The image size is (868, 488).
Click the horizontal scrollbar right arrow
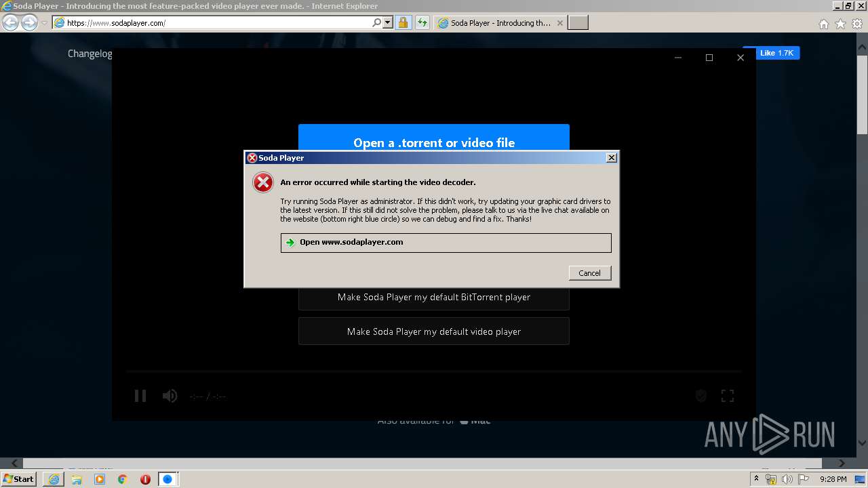842,464
